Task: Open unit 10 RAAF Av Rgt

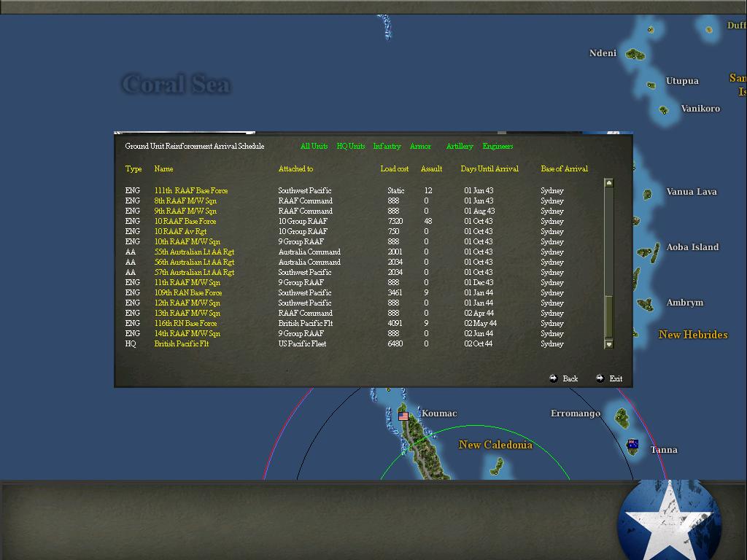Action: [x=181, y=231]
